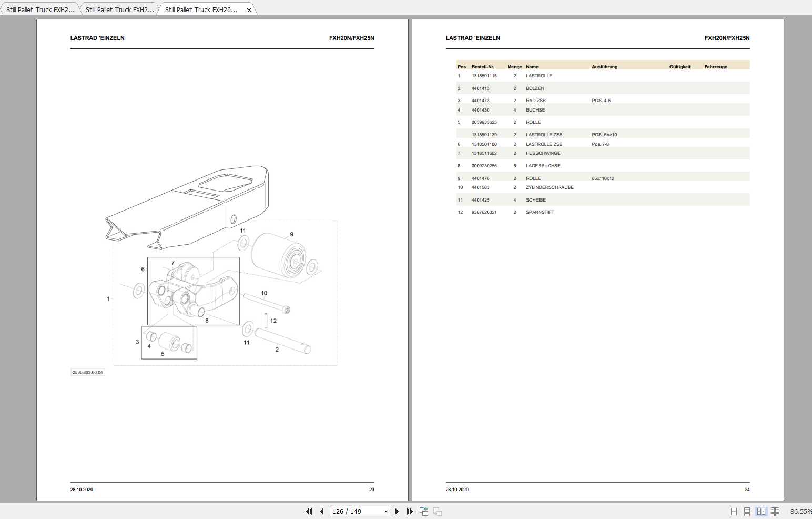This screenshot has height=519, width=812.
Task: Switch to two-page continuous scrolling view
Action: pos(774,511)
